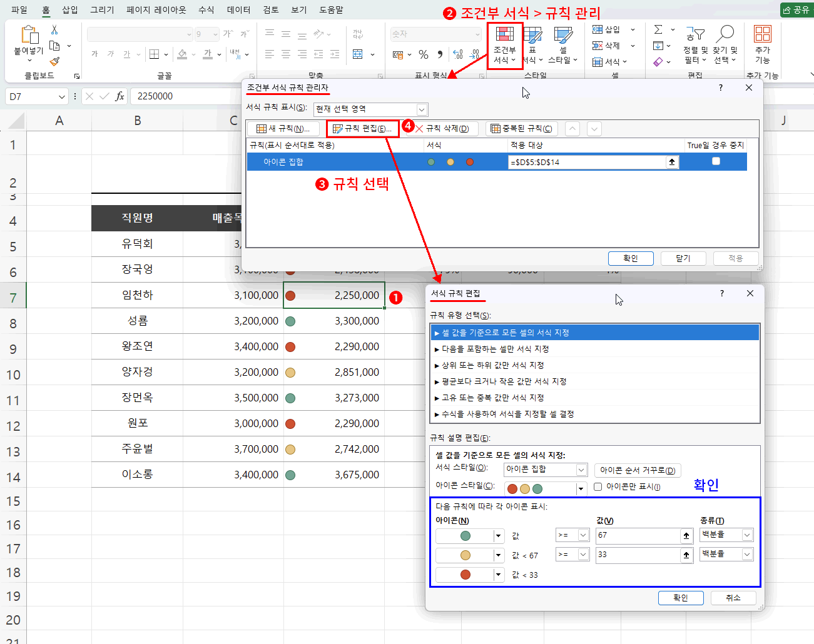Image resolution: width=814 pixels, height=644 pixels.
Task: Click 취소 in the Edit Formatting Rule dialog
Action: 733,598
